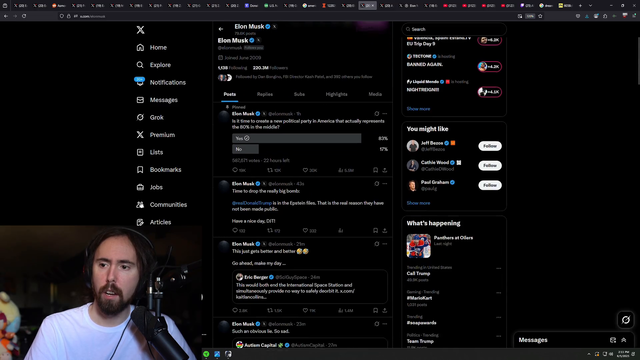Bookmark the 'make my day' post
This screenshot has height=360, width=640.
(x=376, y=310)
